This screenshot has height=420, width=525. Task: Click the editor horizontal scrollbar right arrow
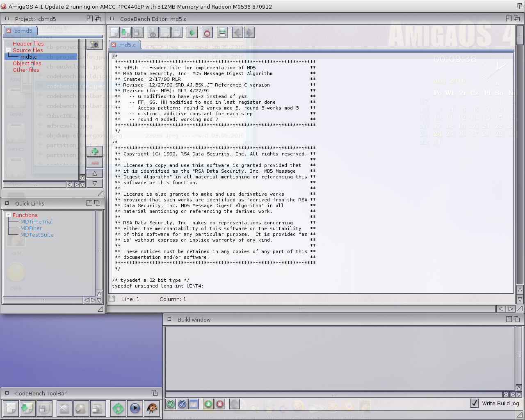pyautogui.click(x=510, y=308)
